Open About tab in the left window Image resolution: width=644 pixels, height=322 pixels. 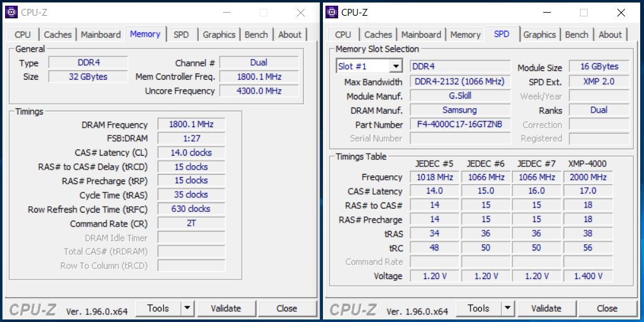point(290,34)
